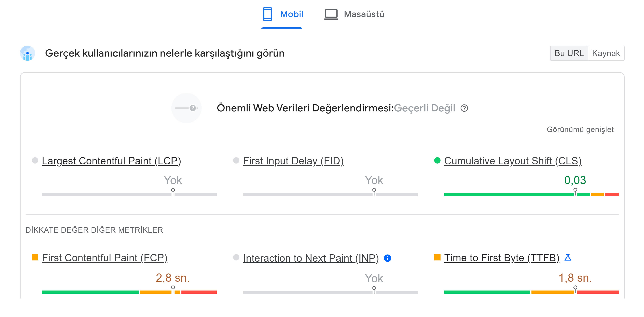This screenshot has height=317, width=644.
Task: Click the FCP 2,8 sn. distribution bar
Action: (x=129, y=292)
